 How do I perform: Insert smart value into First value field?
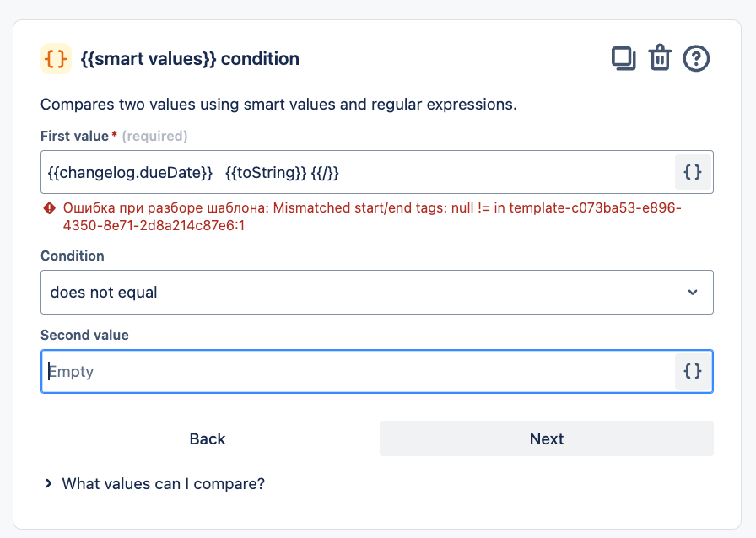tap(693, 172)
